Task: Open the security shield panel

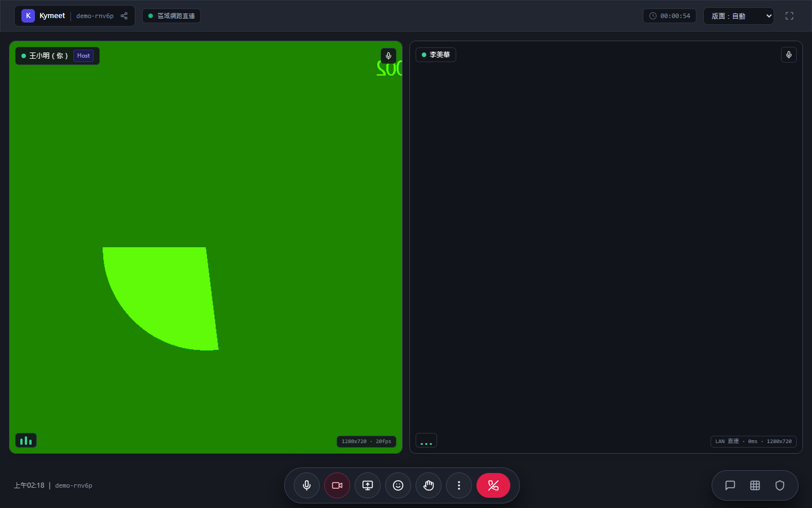Action: pyautogui.click(x=780, y=485)
